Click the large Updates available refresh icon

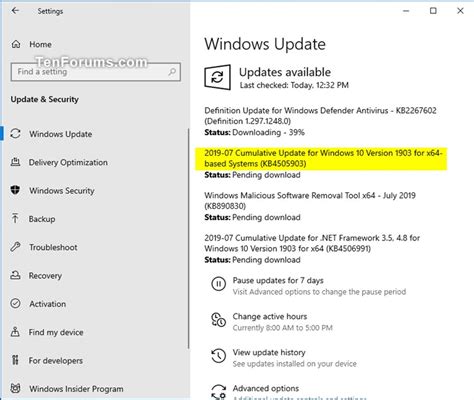click(217, 78)
